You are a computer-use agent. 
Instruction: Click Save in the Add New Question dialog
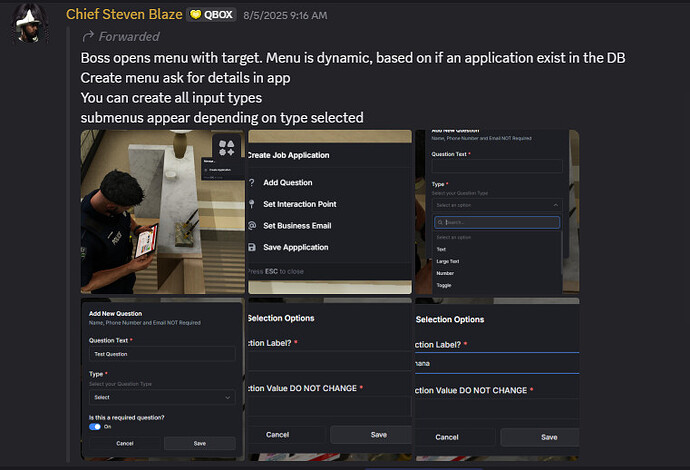point(200,444)
